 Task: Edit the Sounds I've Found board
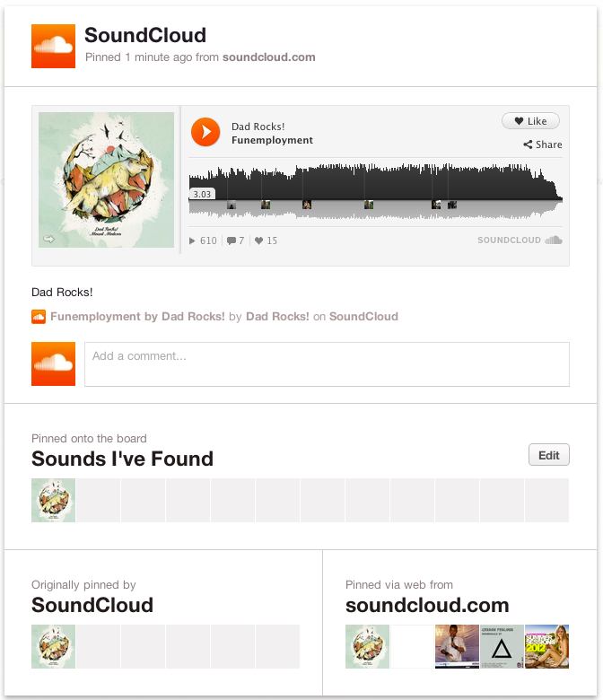coord(548,455)
